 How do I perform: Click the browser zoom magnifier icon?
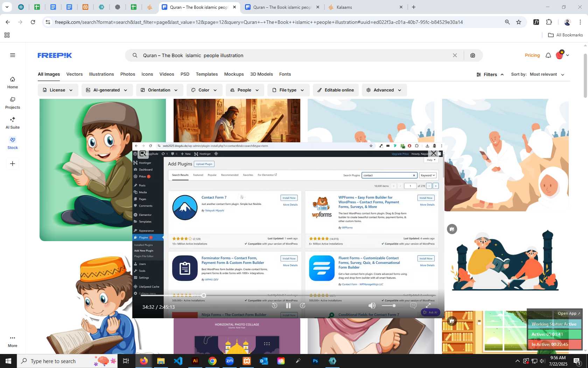[507, 22]
